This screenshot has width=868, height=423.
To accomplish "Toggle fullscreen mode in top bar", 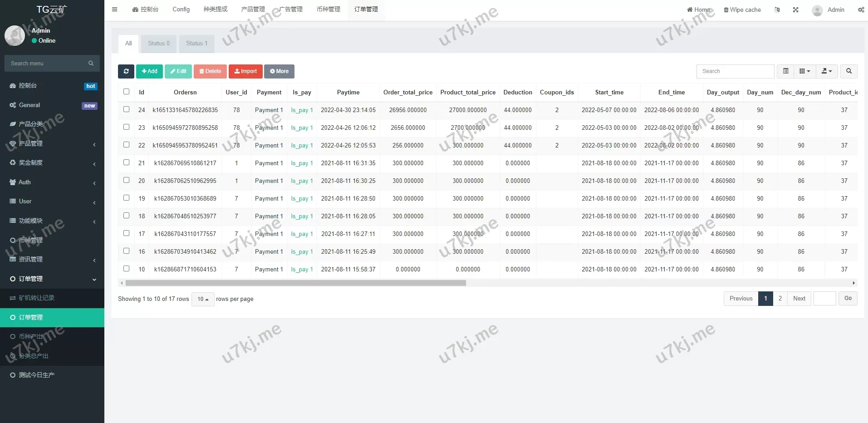I will [x=795, y=10].
